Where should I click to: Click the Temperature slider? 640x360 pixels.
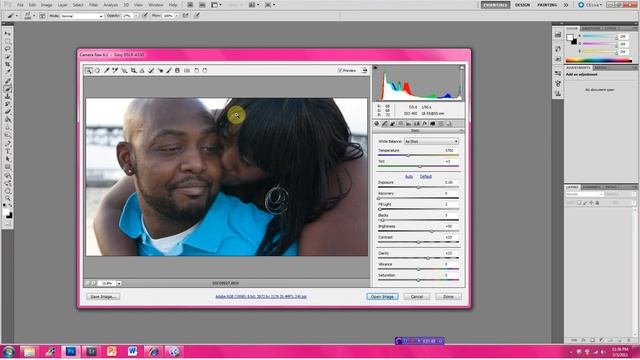pyautogui.click(x=418, y=155)
